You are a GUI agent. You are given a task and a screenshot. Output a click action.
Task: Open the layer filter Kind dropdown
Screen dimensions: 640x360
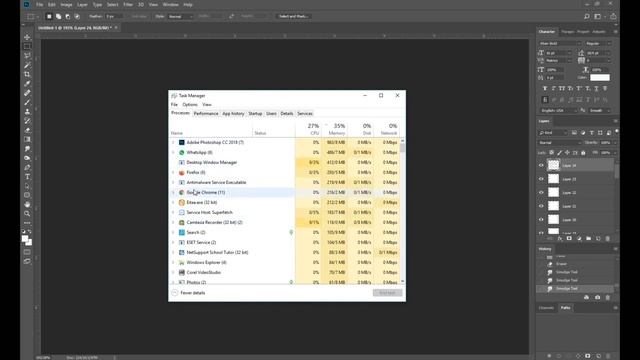point(553,133)
